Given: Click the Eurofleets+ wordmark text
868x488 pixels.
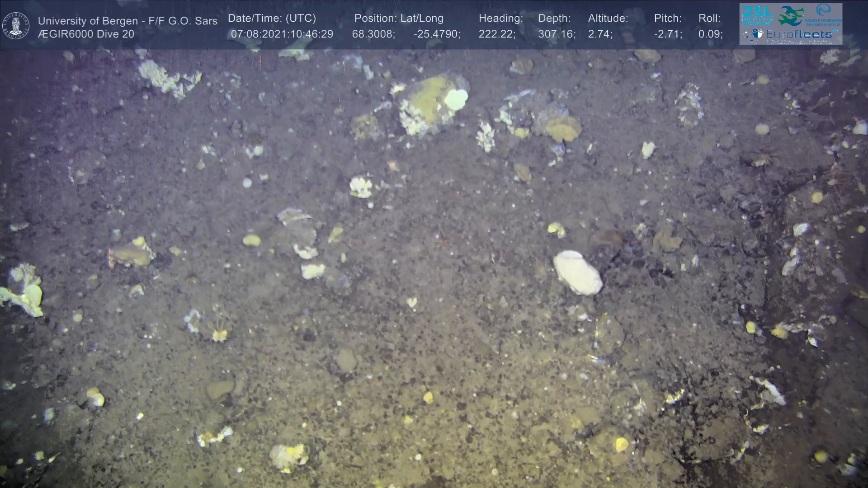Looking at the screenshot, I should (x=800, y=34).
